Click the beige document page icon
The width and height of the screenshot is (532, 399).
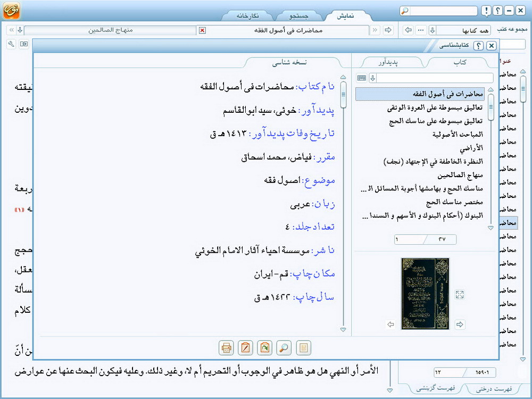pyautogui.click(x=303, y=348)
